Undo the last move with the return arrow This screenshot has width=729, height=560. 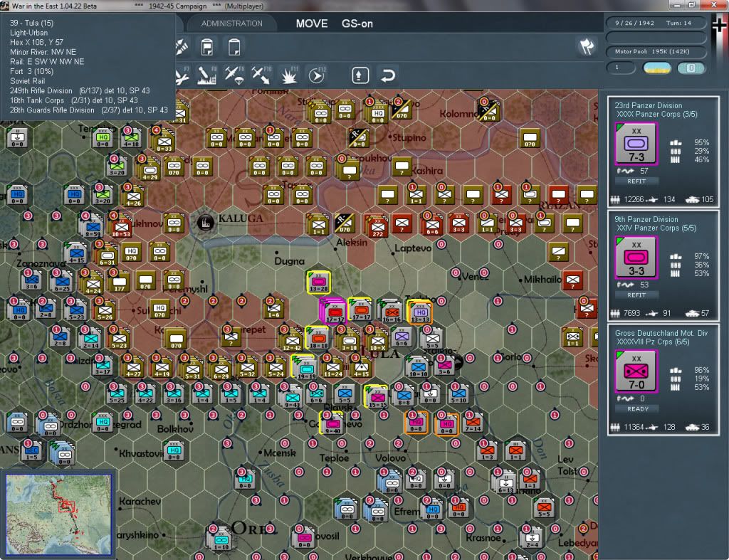(388, 75)
